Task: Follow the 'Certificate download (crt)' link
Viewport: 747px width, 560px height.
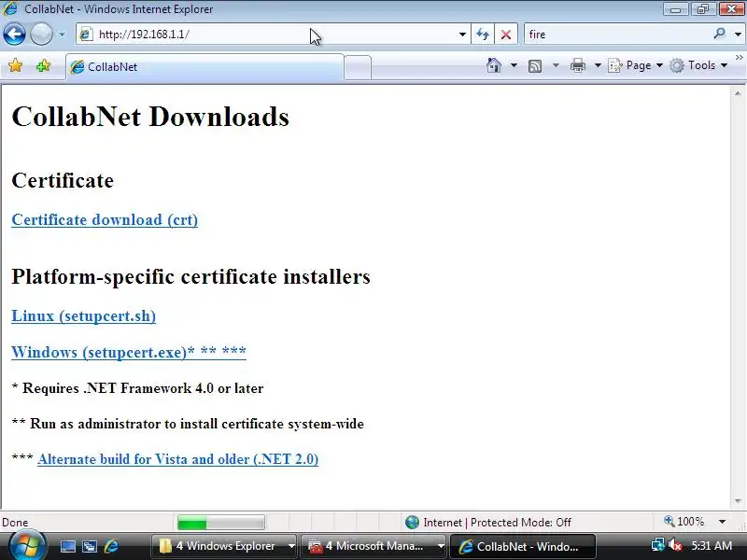Action: (105, 220)
